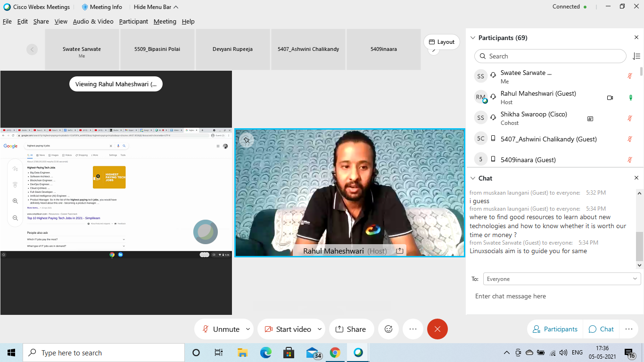Expand the audio options arrow beside Unmute
The image size is (644, 362).
pyautogui.click(x=248, y=329)
